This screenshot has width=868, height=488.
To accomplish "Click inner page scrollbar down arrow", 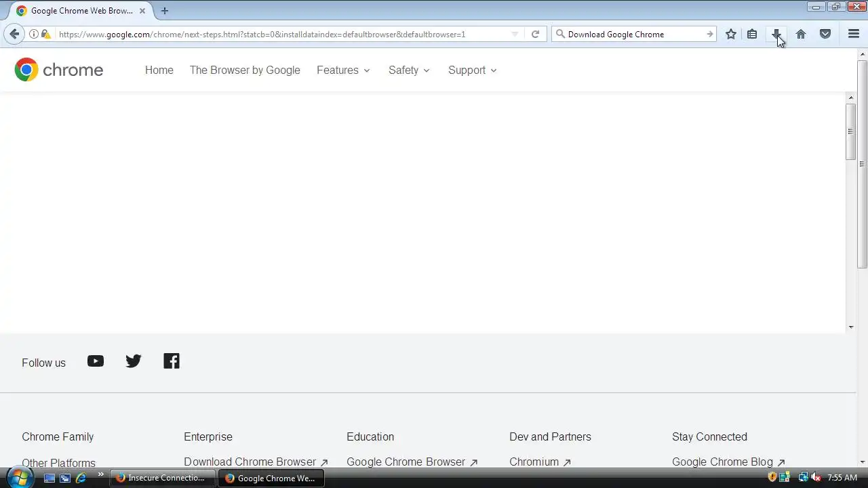I will coord(850,327).
